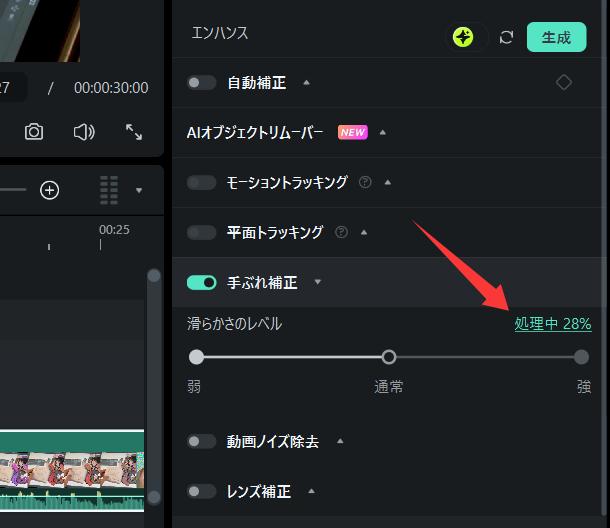Expand the 自動補正 section arrow
Image resolution: width=610 pixels, height=528 pixels.
click(307, 82)
